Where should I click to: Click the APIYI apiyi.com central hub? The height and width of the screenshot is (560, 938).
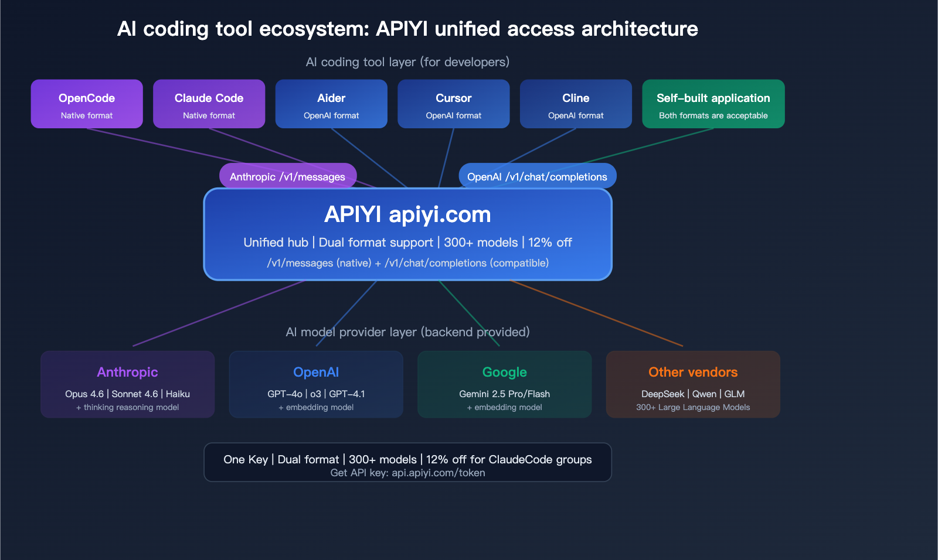(x=407, y=234)
